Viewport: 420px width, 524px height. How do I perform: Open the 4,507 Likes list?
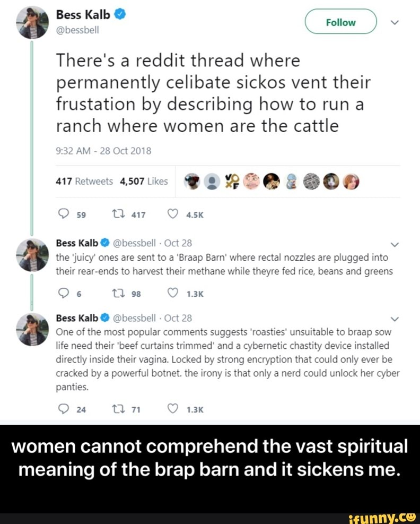tap(144, 181)
